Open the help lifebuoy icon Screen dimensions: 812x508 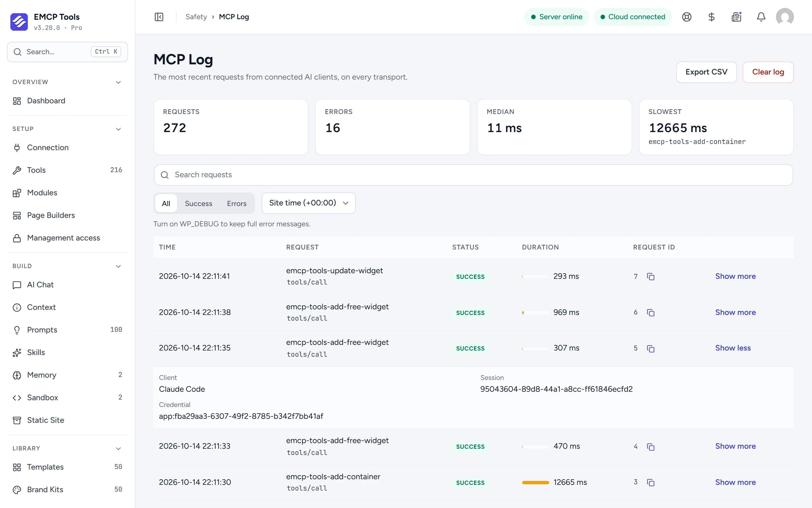pos(687,17)
